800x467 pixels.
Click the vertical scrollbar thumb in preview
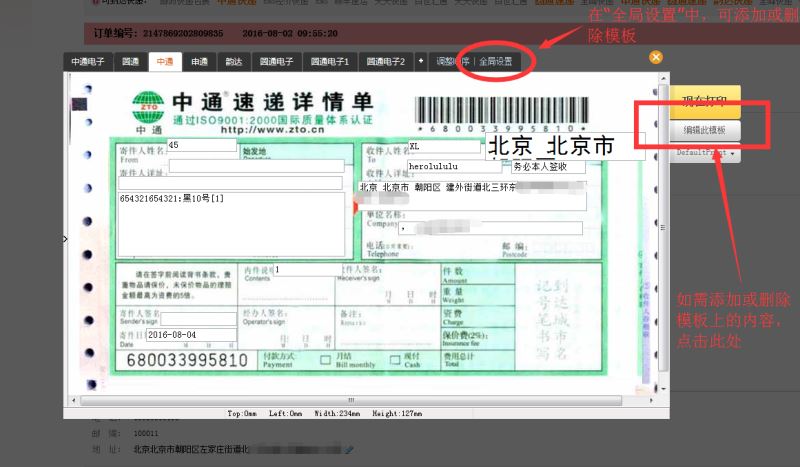point(663,228)
